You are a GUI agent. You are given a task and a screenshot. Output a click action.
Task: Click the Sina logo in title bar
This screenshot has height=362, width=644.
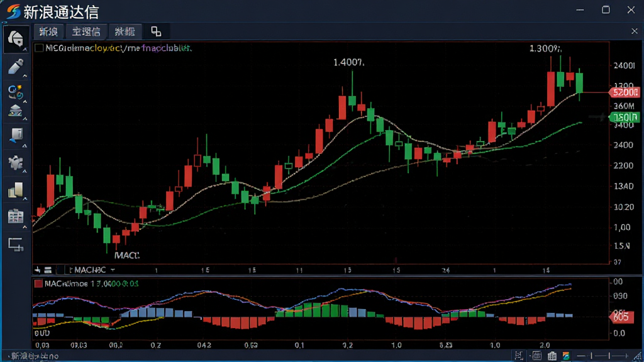coord(13,11)
